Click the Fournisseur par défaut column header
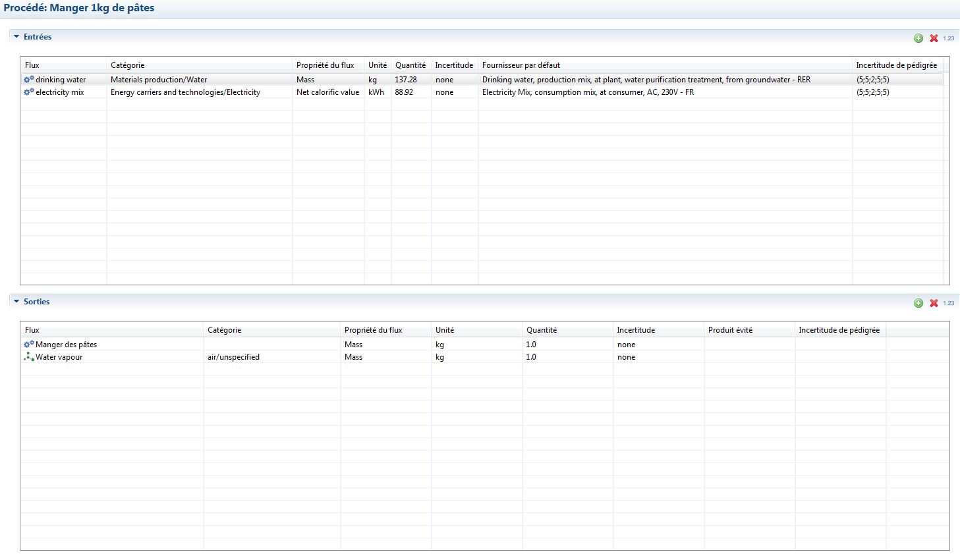This screenshot has width=960, height=560. click(665, 65)
